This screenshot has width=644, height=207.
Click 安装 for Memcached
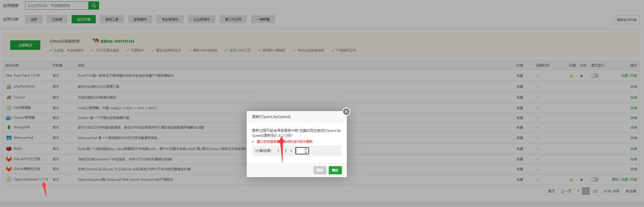634,138
